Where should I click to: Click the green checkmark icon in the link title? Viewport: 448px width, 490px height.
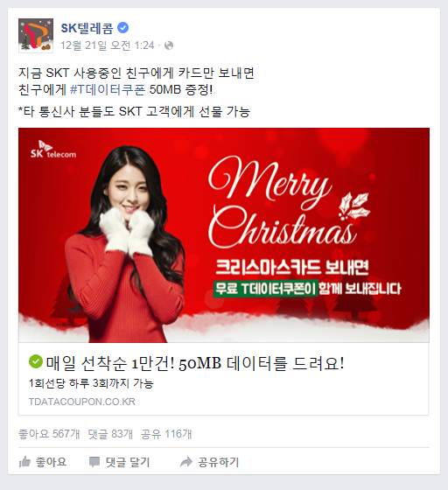[x=36, y=361]
